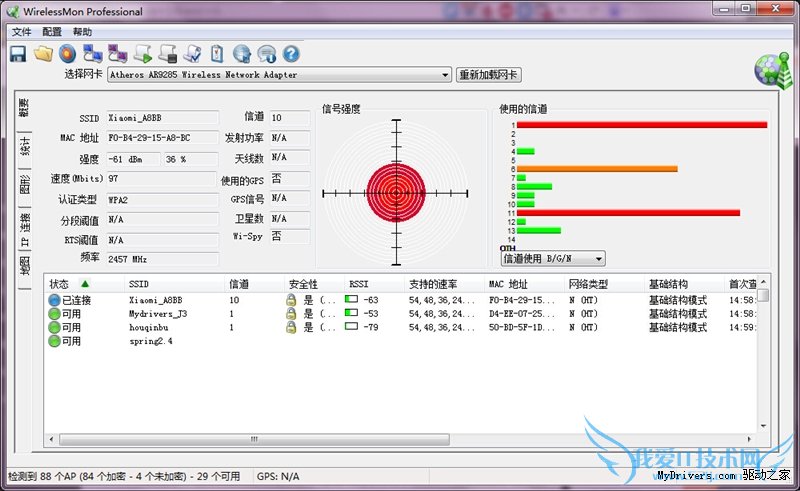Stop logging with the black-square scroll icon
This screenshot has width=800, height=491.
[167, 54]
